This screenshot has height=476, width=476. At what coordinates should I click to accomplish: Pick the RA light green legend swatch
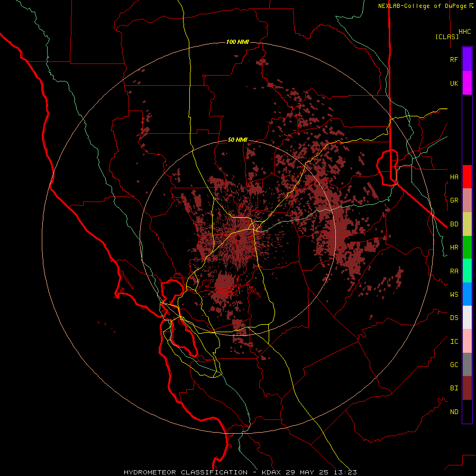pos(467,271)
